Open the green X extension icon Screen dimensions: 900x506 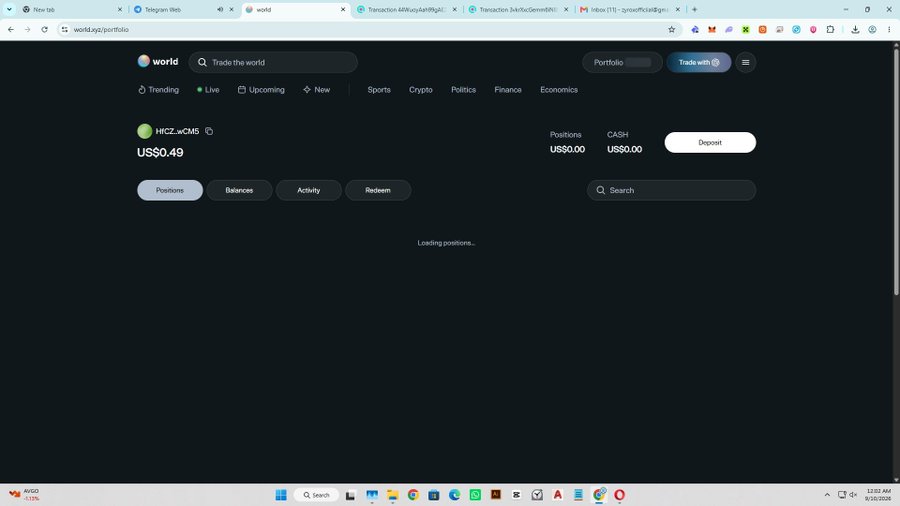tap(746, 29)
